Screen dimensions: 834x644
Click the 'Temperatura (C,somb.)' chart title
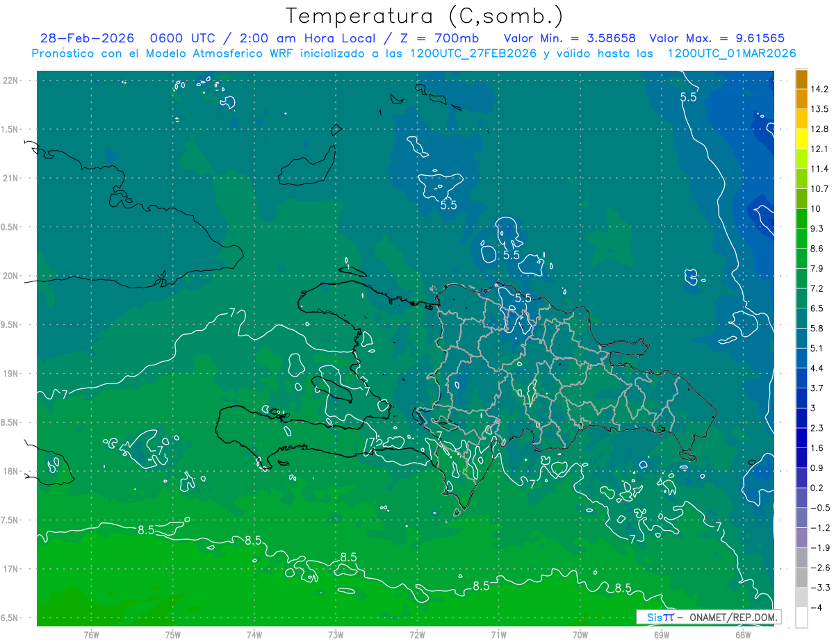coord(425,15)
